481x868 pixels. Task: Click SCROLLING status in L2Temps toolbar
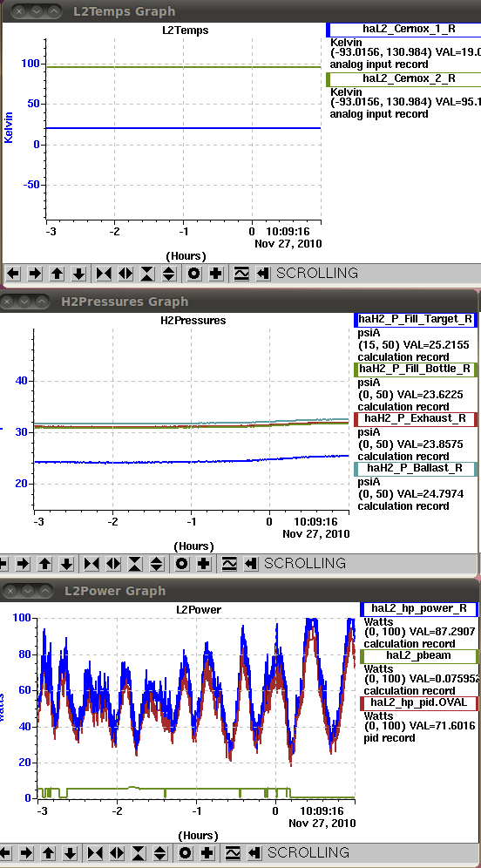pyautogui.click(x=317, y=273)
